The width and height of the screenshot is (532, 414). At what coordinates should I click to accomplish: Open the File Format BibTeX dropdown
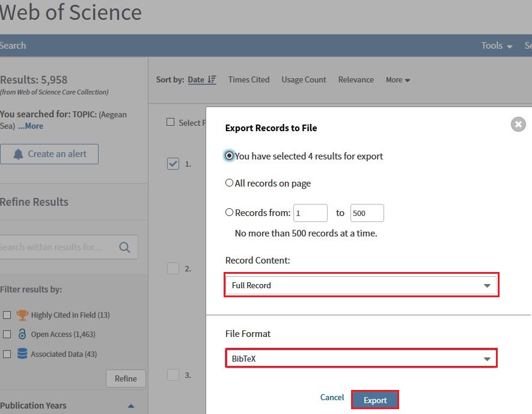click(x=361, y=359)
